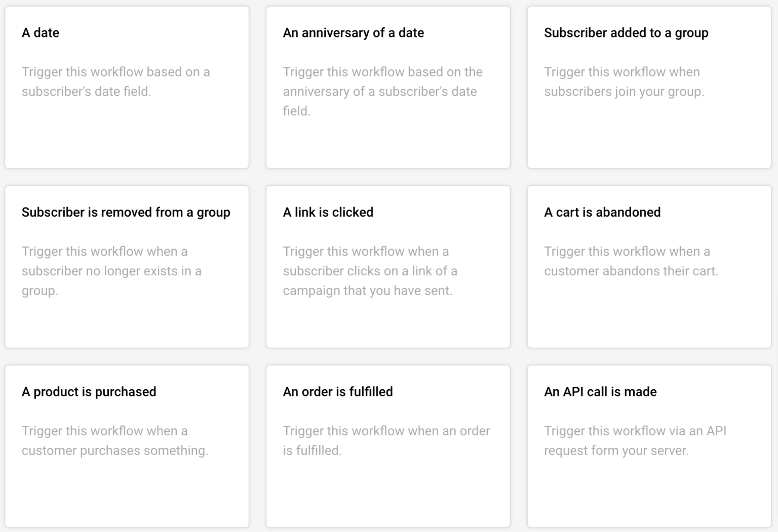Click the "Trigger this workflow via an API" line

pos(635,431)
